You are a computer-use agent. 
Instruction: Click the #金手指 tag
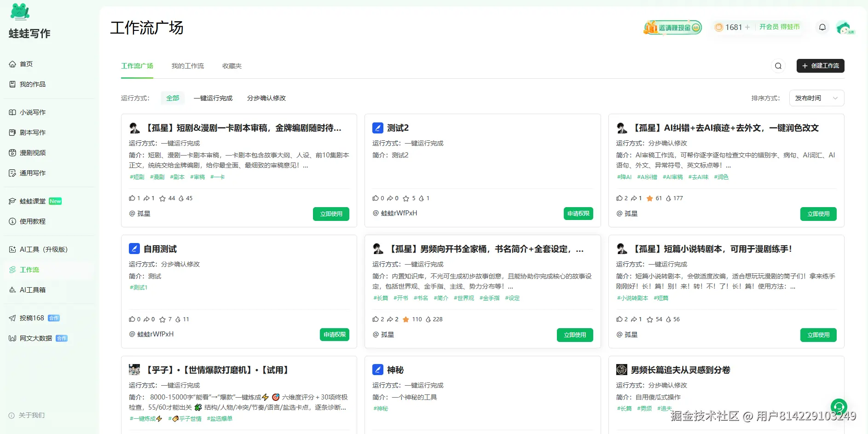pos(489,298)
